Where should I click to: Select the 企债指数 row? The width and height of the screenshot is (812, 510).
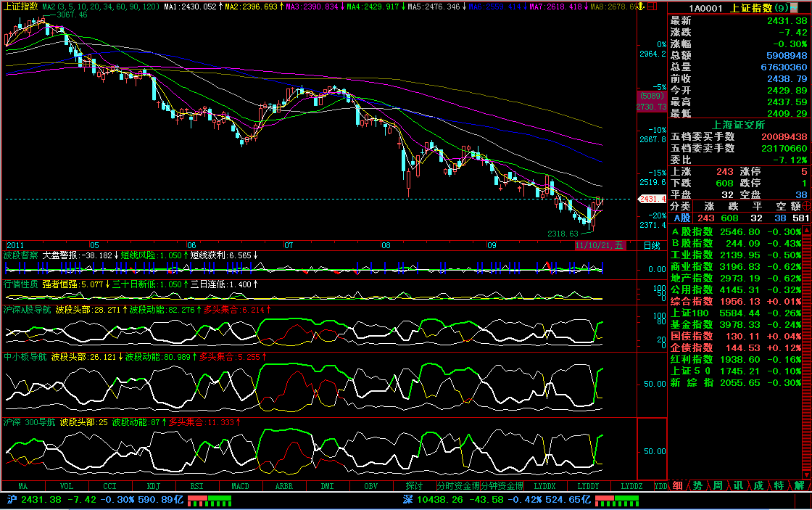coord(737,347)
